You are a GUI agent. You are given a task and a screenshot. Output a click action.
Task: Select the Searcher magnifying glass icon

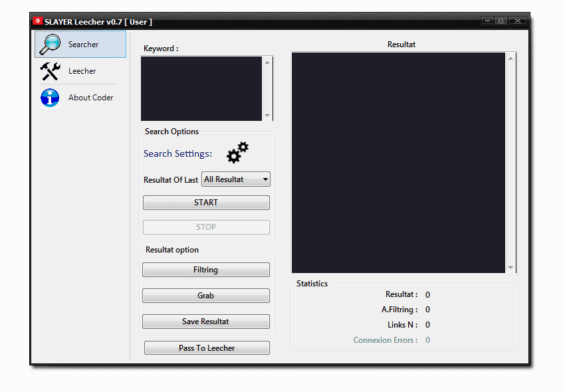point(50,44)
